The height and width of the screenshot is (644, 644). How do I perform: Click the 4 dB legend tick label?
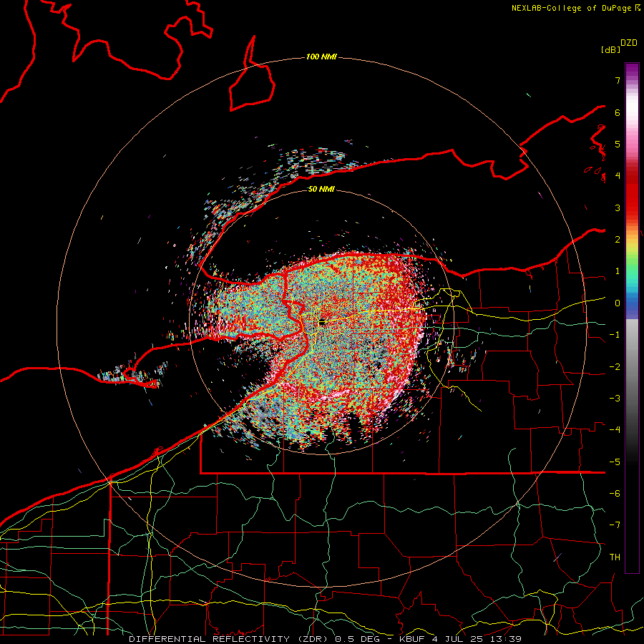(618, 176)
